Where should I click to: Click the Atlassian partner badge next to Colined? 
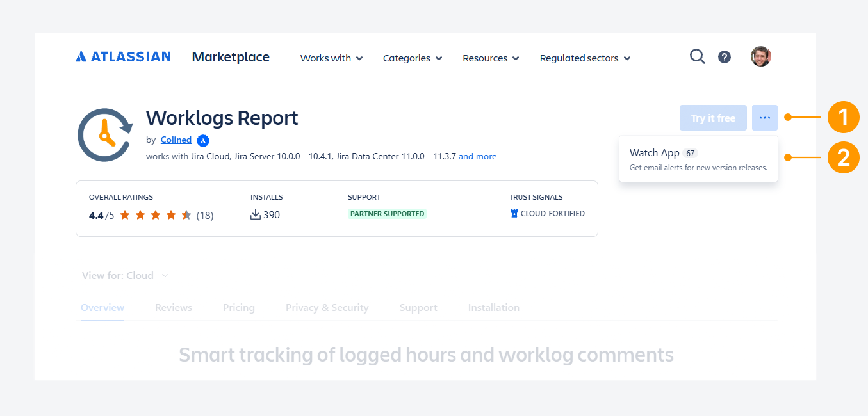tap(203, 140)
